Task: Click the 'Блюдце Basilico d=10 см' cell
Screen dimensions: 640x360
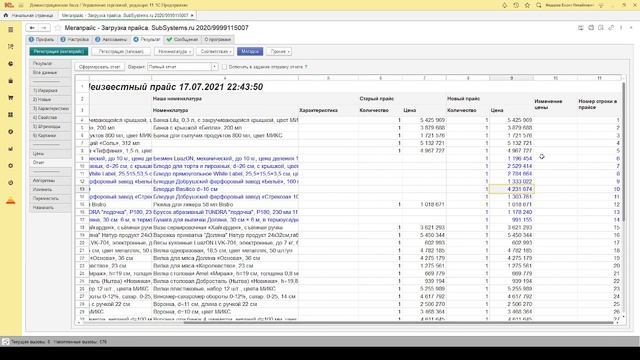Action: (225, 189)
